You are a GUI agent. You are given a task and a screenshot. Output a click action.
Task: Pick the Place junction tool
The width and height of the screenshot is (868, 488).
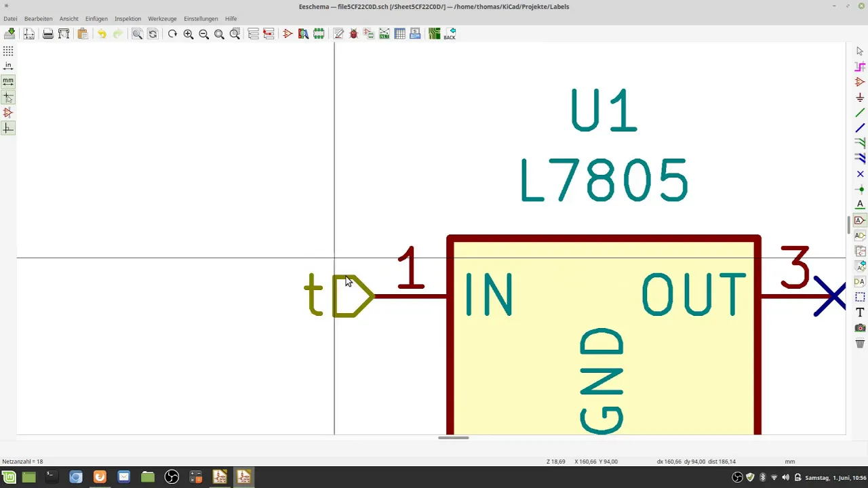tap(860, 190)
